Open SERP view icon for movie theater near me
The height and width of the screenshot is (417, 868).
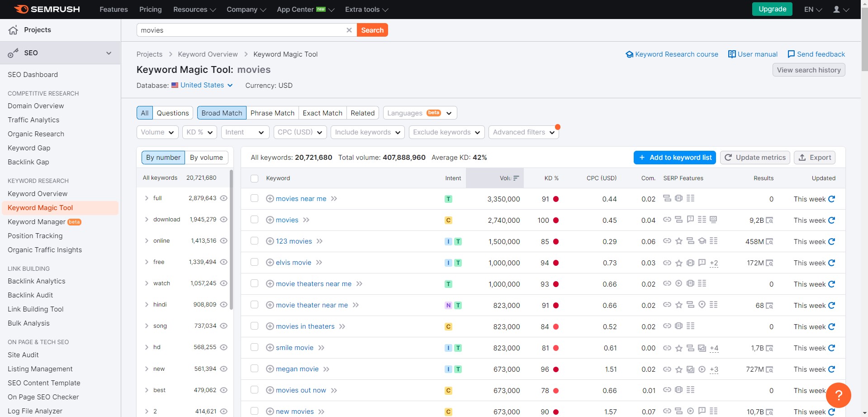tap(769, 306)
